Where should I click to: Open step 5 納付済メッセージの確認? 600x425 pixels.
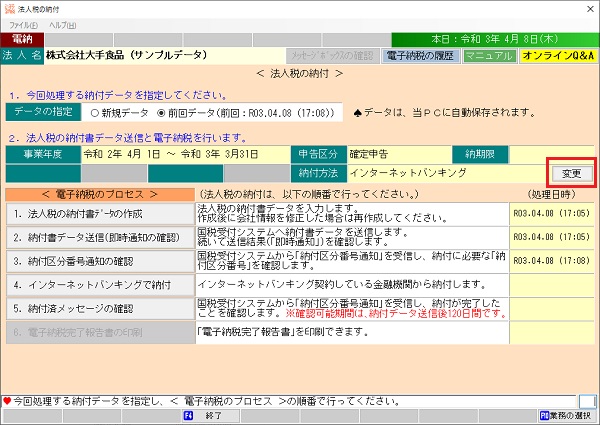tap(100, 309)
